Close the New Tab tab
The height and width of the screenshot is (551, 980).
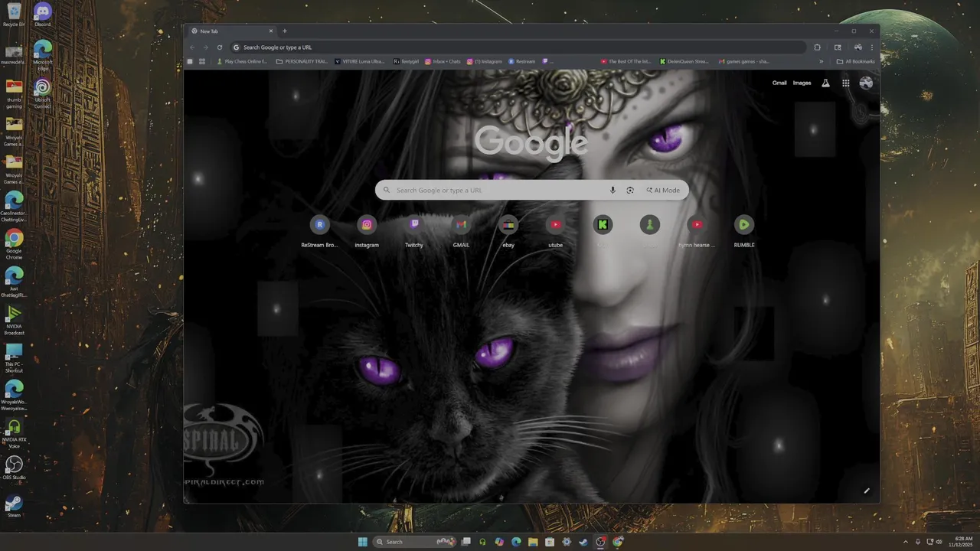tap(270, 31)
